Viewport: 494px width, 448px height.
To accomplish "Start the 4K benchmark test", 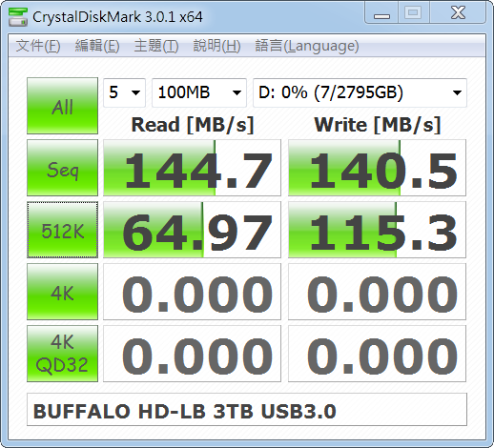I will (x=62, y=292).
